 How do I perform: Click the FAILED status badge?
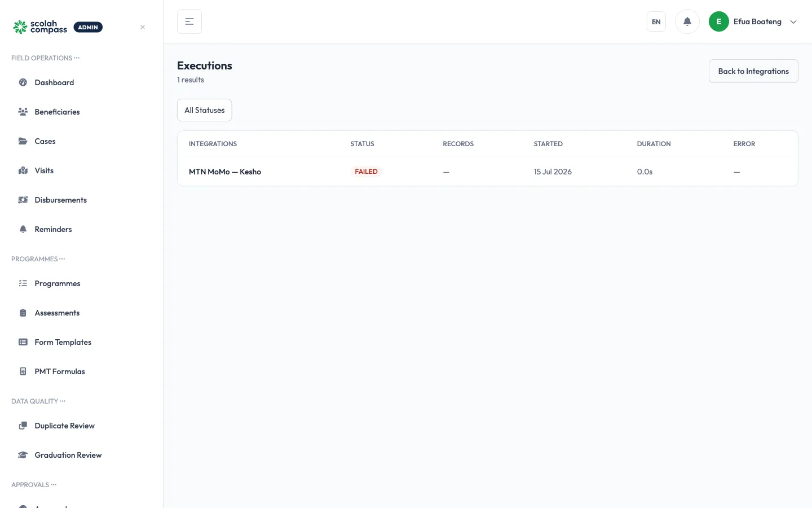click(x=366, y=172)
